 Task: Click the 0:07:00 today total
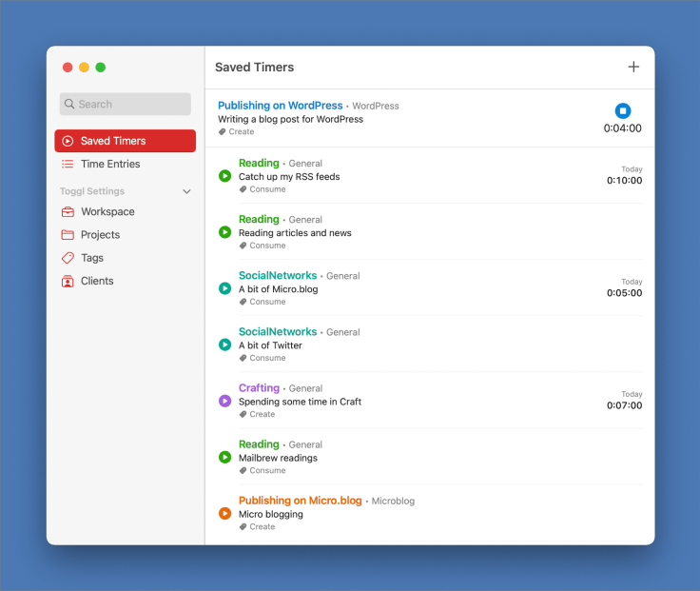pos(625,405)
